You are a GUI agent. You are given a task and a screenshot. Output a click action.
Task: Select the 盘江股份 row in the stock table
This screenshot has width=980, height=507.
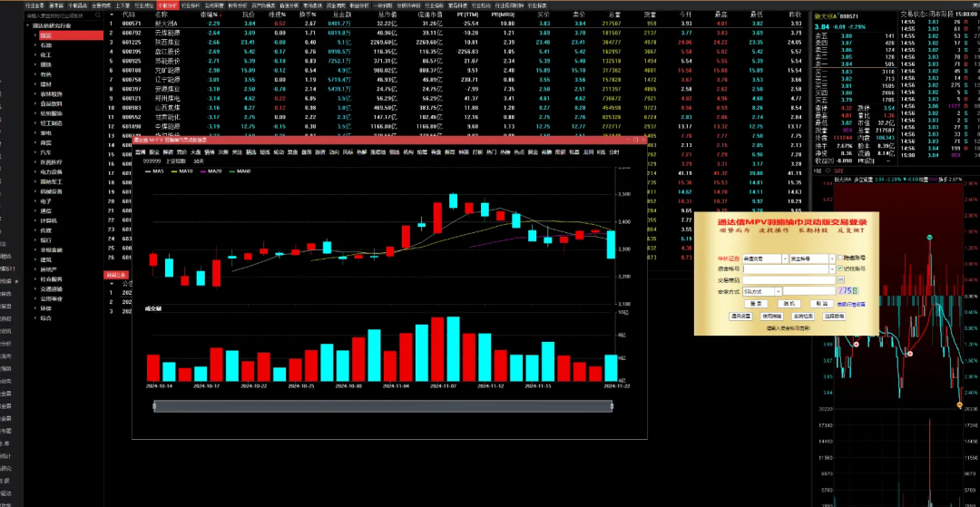pyautogui.click(x=457, y=52)
